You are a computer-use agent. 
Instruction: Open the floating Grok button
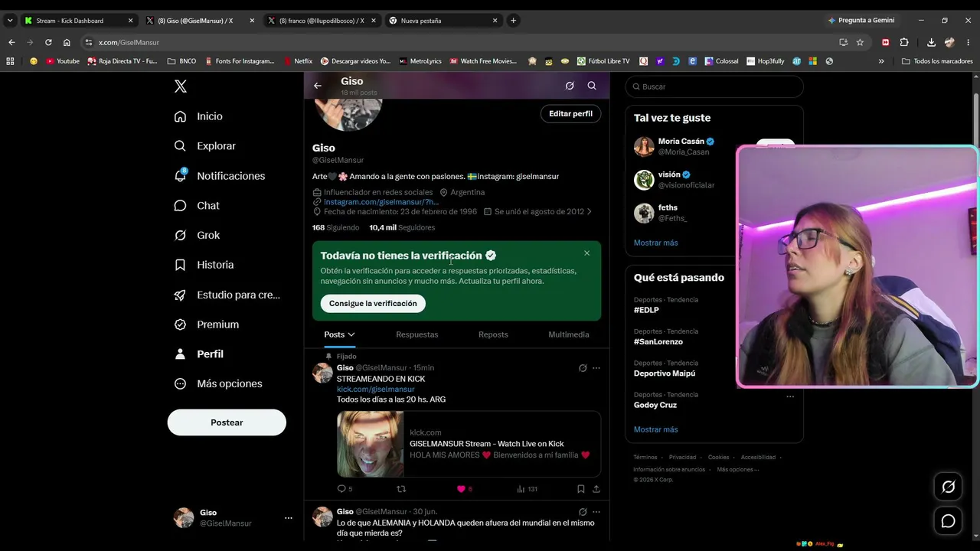coord(948,487)
